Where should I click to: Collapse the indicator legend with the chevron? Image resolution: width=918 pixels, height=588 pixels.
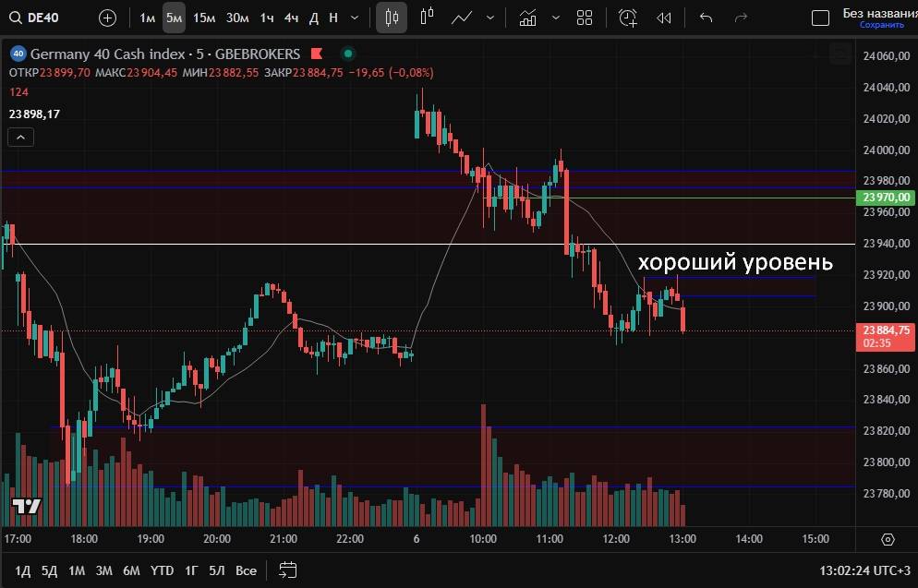[x=20, y=138]
